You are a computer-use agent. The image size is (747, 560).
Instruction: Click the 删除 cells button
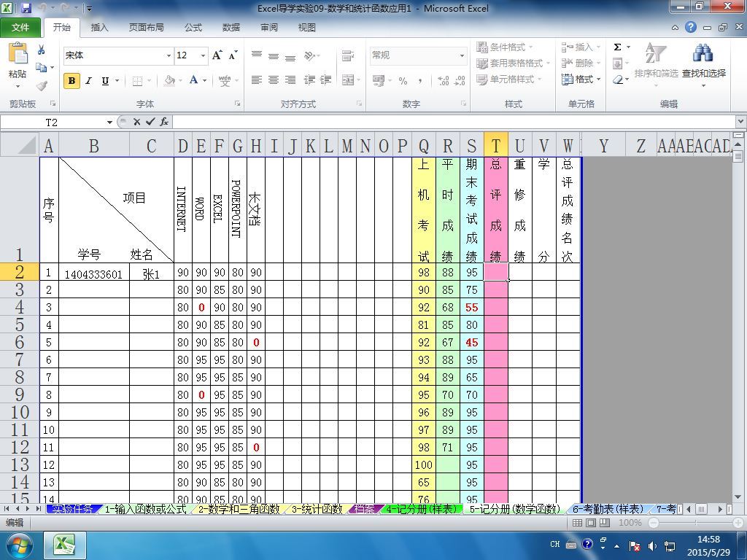[581, 63]
